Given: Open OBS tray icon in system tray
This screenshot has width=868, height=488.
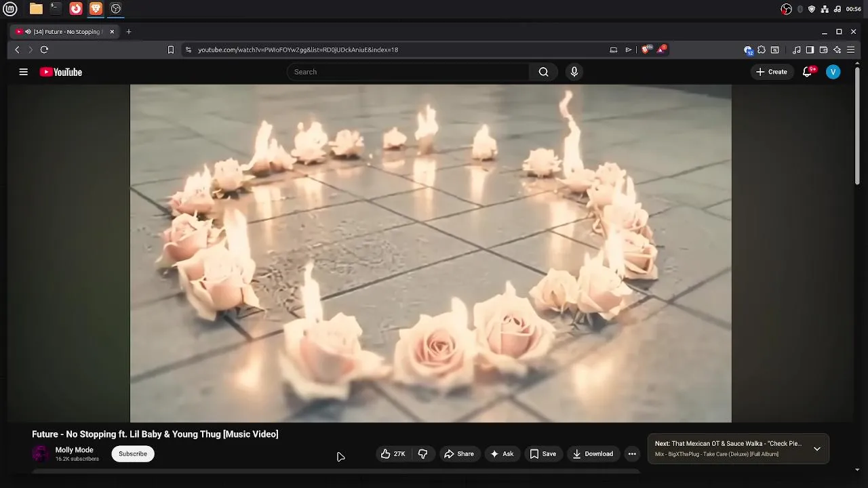Looking at the screenshot, I should (x=787, y=9).
